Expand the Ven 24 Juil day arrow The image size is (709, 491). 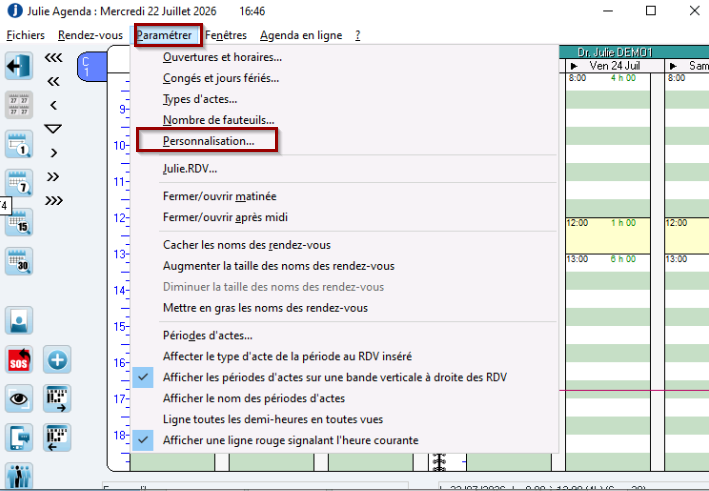574,66
